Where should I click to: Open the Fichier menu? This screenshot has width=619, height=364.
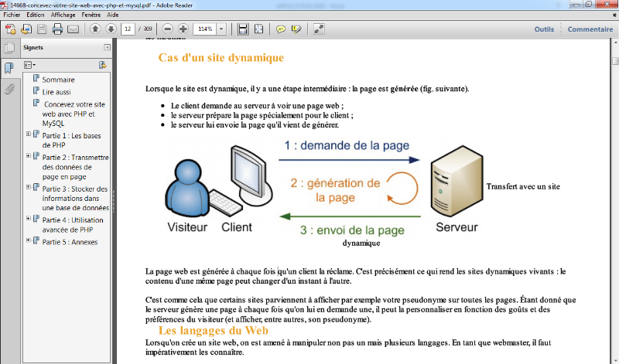click(12, 15)
